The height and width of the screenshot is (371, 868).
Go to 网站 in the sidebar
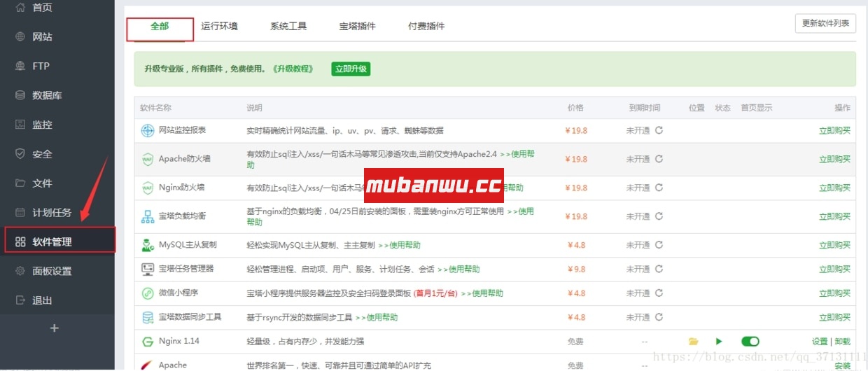(x=57, y=36)
